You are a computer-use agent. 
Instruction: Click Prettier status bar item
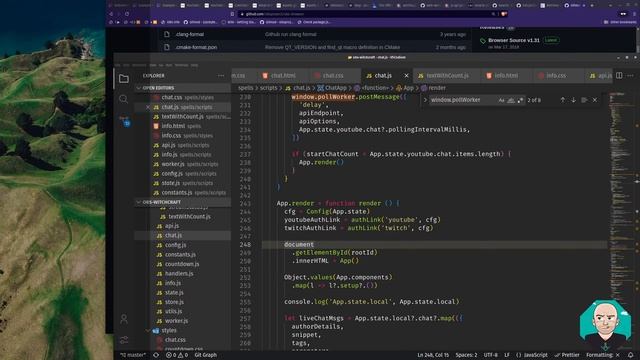coord(567,355)
